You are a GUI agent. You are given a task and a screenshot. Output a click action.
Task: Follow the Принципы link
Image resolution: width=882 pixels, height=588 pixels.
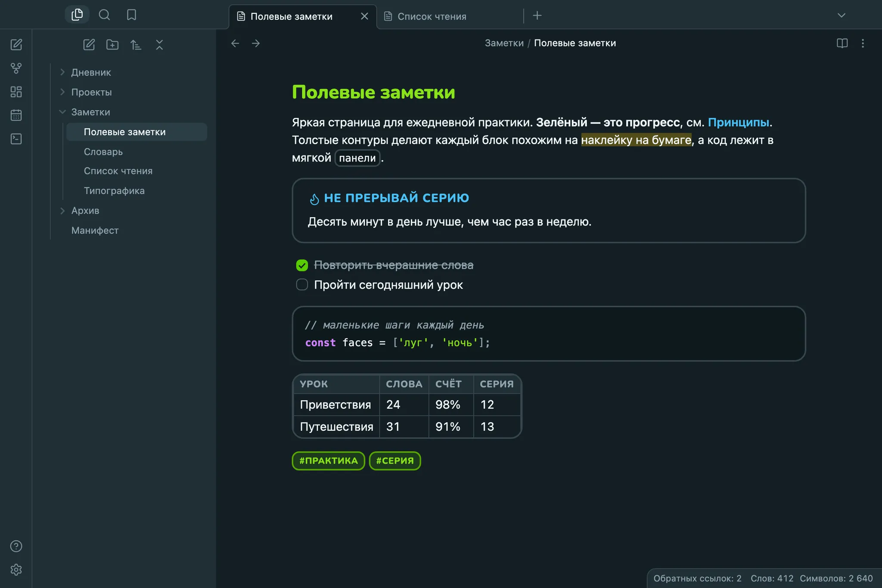(738, 122)
